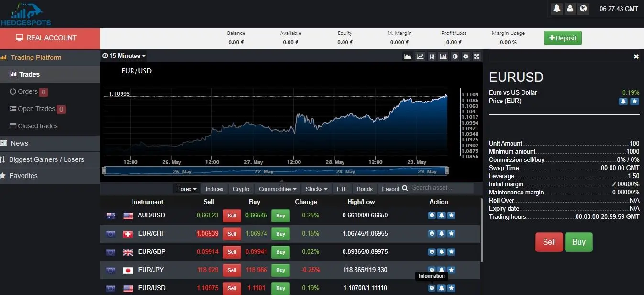Select the Crypto asset tab
The image size is (644, 295).
tap(241, 189)
